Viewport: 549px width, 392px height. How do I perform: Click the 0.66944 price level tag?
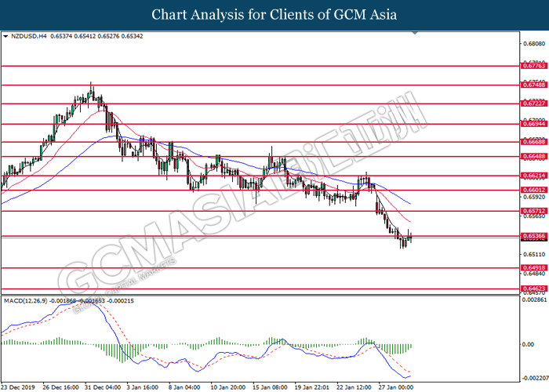click(x=534, y=124)
